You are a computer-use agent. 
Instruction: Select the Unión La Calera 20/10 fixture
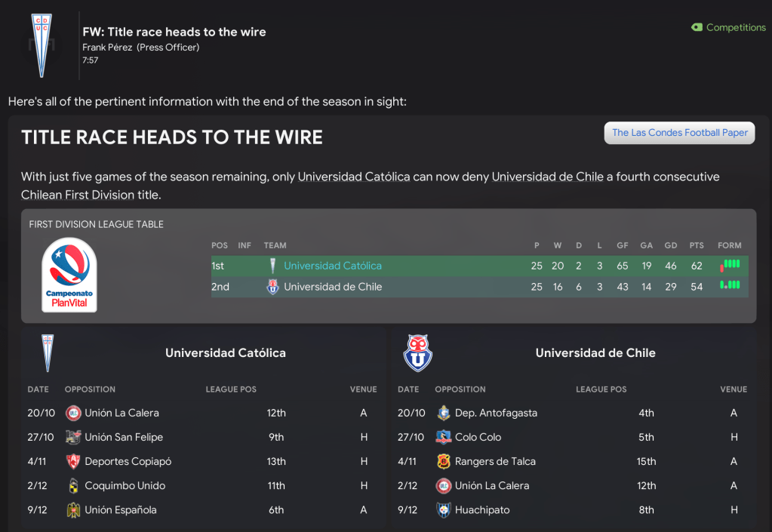tap(121, 413)
